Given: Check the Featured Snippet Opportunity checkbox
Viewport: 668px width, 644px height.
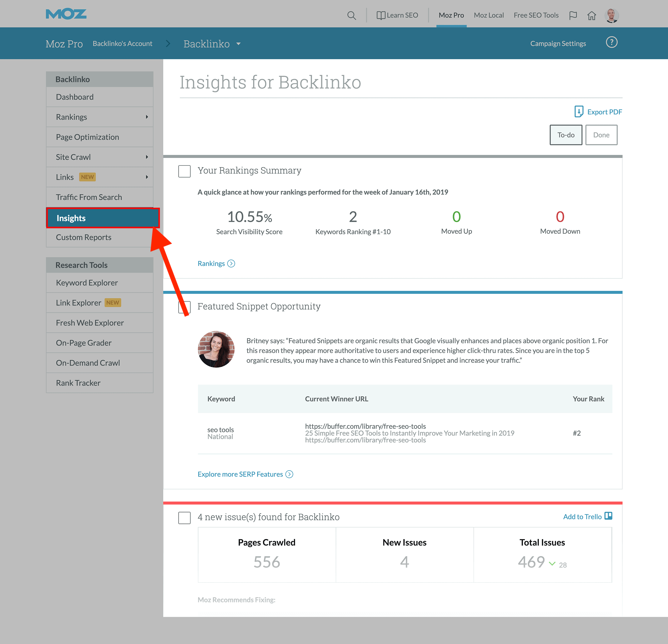Looking at the screenshot, I should (x=184, y=307).
